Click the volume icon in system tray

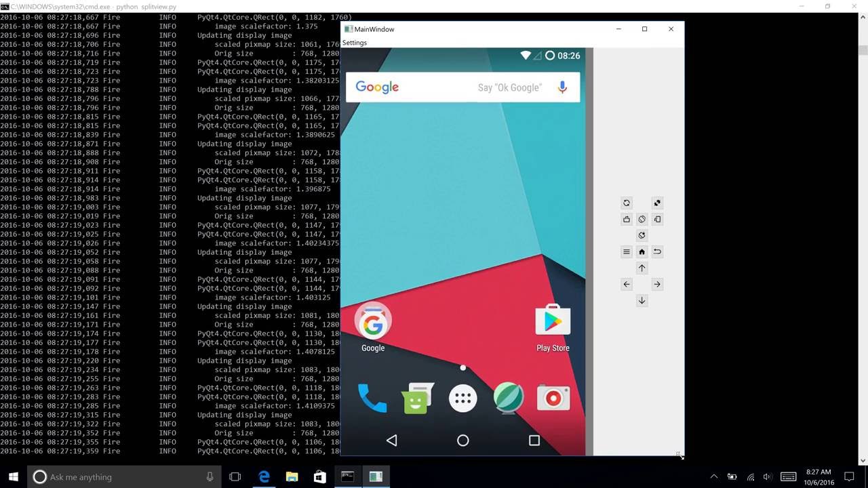(768, 477)
